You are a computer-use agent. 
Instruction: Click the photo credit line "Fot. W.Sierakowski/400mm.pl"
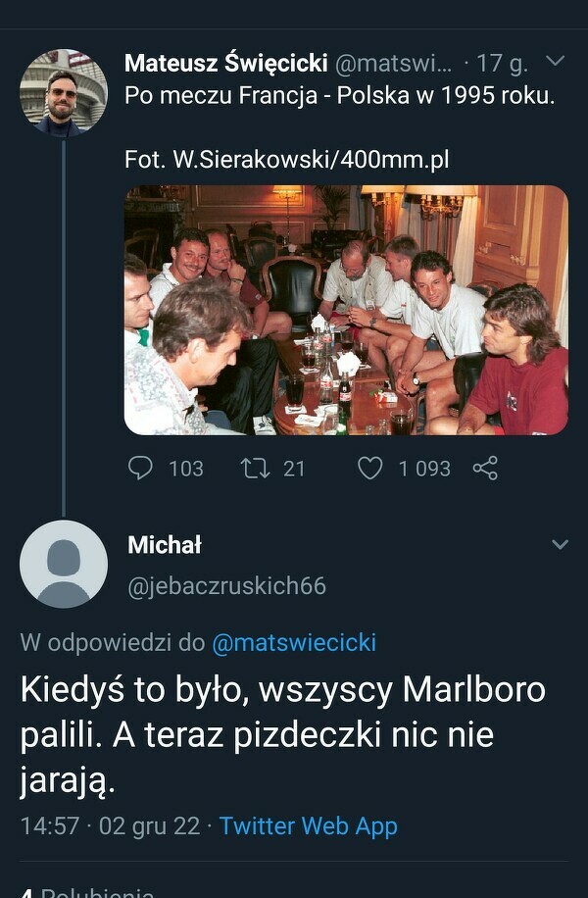coord(287,159)
